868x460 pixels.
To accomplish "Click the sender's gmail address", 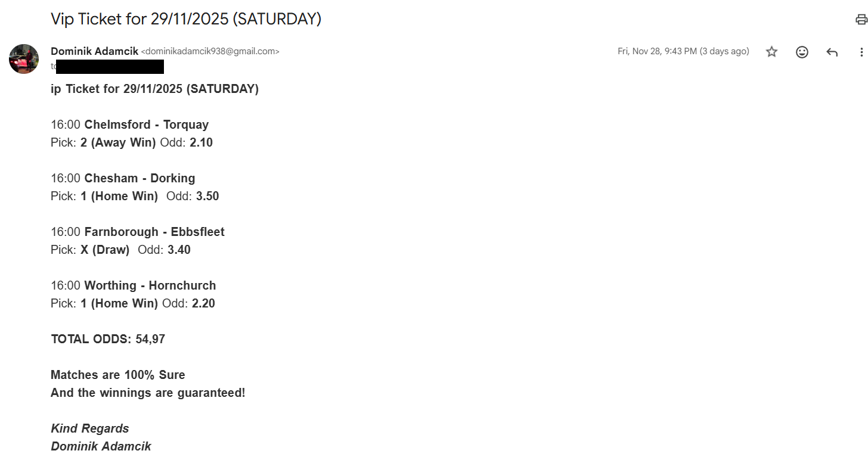I will pos(210,51).
